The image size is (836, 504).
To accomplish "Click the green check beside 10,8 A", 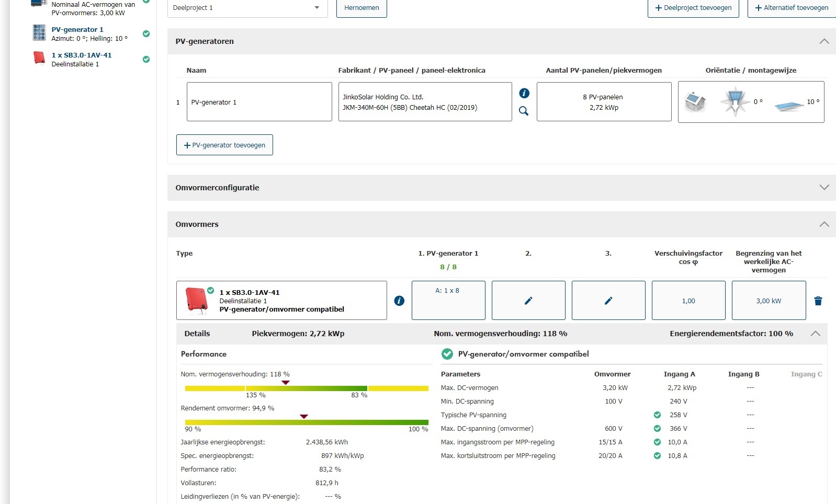I will tap(657, 456).
